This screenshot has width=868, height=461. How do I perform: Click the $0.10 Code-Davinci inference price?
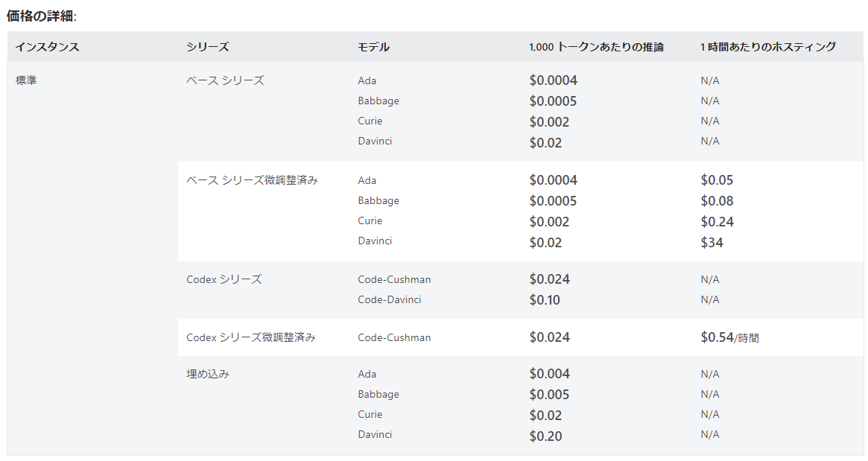pos(545,300)
